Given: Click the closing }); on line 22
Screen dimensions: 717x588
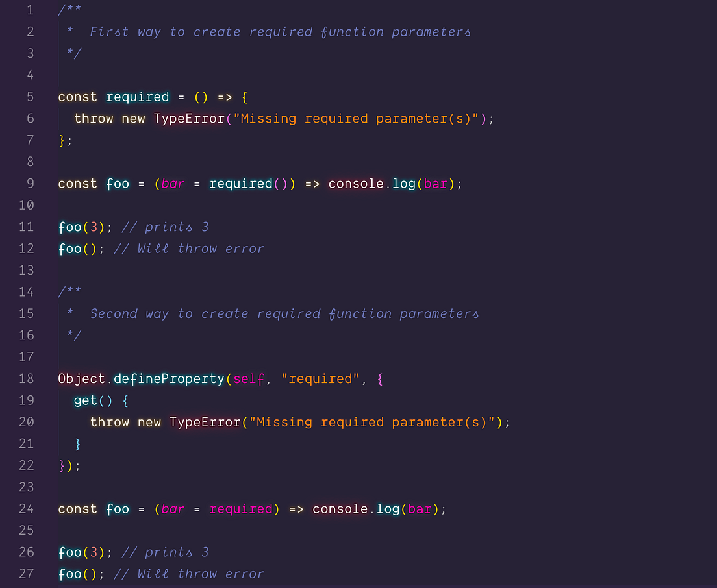Looking at the screenshot, I should point(69,465).
